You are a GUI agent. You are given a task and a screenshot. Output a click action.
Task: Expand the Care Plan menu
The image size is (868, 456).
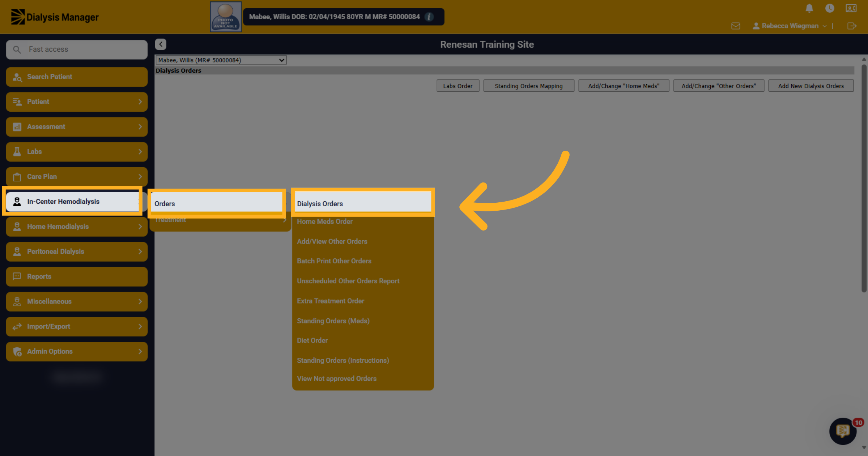pos(77,176)
